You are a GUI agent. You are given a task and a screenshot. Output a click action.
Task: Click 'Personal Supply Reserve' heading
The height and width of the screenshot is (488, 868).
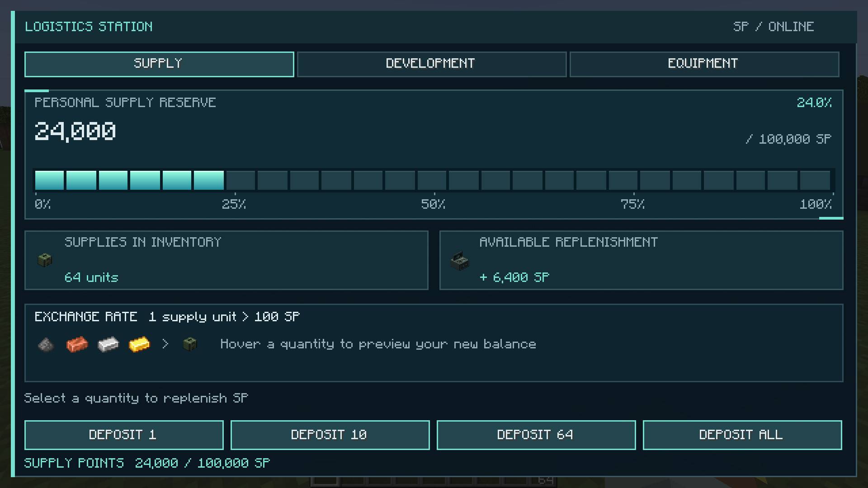125,103
